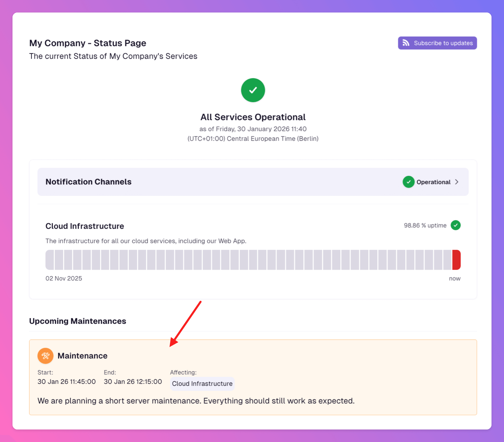Click the first uptime bar from 02 Nov
Viewport: 504px width, 442px height.
[50, 260]
